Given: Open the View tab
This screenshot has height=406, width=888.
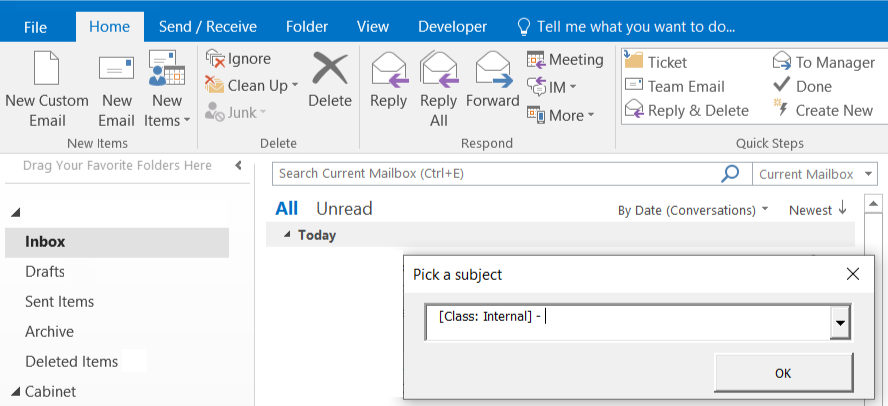Looking at the screenshot, I should pyautogui.click(x=373, y=27).
